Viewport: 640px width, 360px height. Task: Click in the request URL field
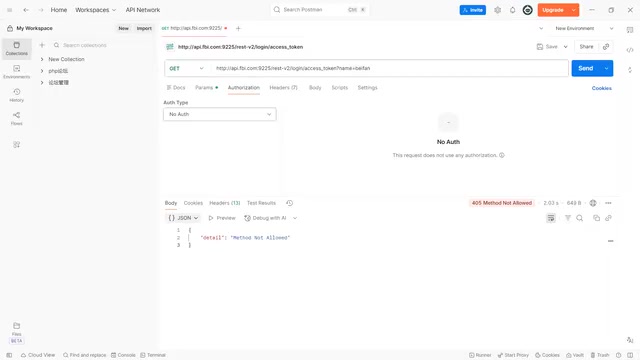[x=390, y=68]
